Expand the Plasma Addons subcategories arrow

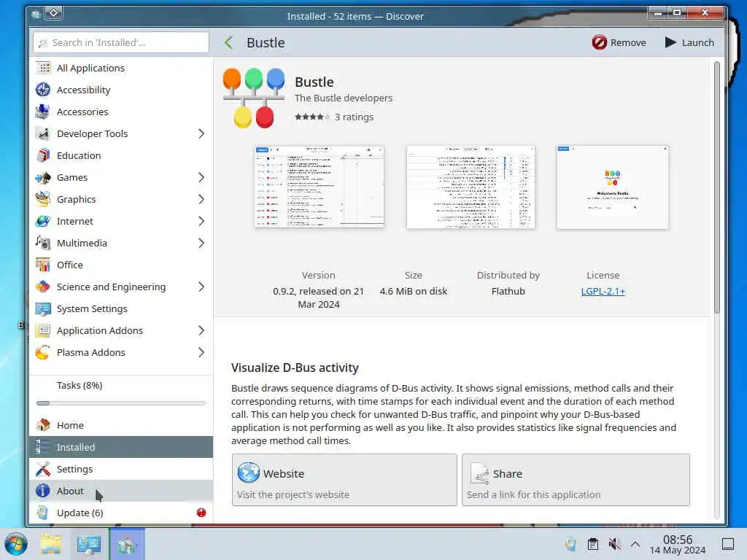201,353
